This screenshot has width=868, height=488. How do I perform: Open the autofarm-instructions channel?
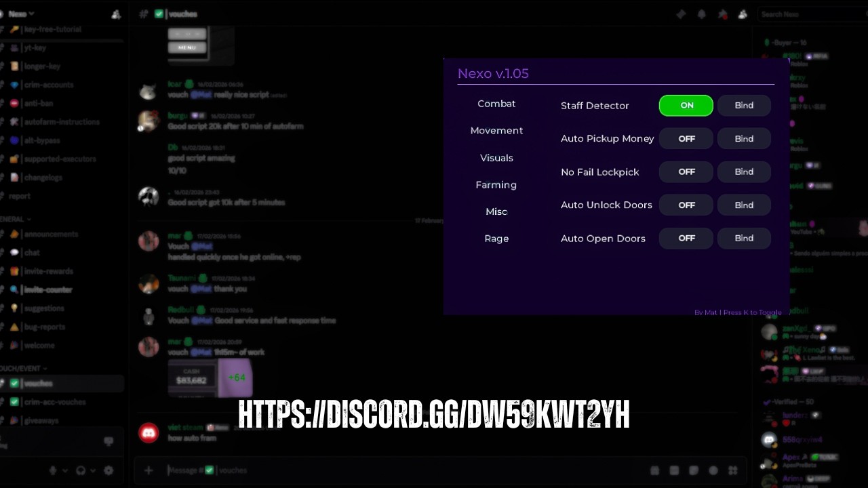(x=62, y=122)
